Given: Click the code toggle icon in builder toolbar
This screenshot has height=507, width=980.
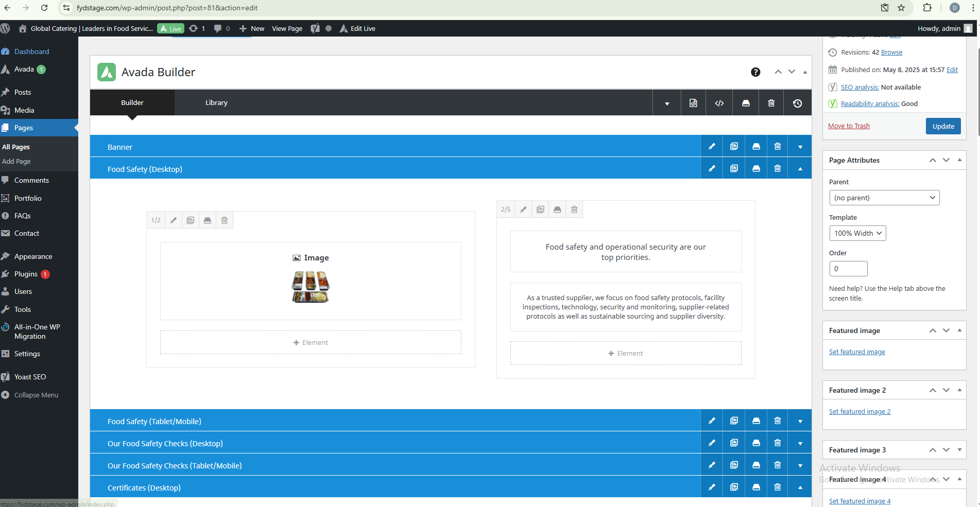Looking at the screenshot, I should point(719,103).
